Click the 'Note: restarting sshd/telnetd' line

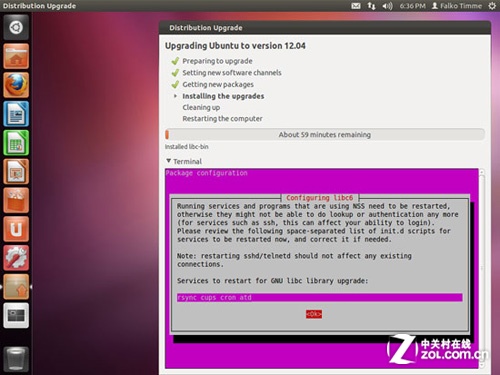click(x=294, y=256)
